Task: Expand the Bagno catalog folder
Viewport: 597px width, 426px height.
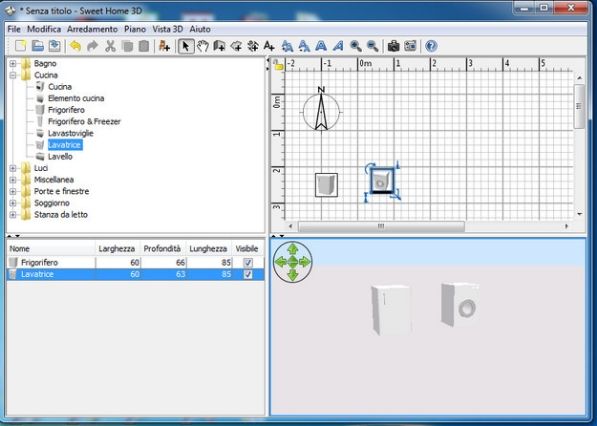Action: point(13,63)
